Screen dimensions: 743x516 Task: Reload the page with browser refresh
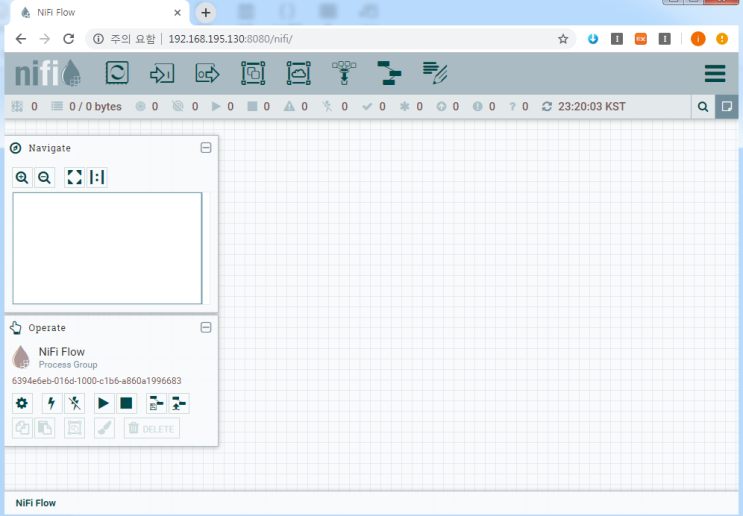coord(69,39)
